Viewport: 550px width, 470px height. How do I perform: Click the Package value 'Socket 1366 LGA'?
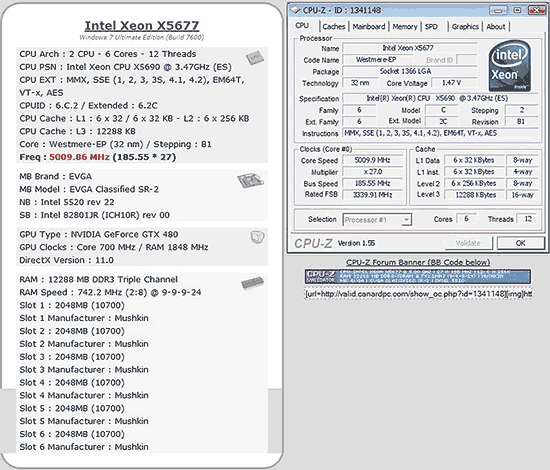pyautogui.click(x=410, y=71)
